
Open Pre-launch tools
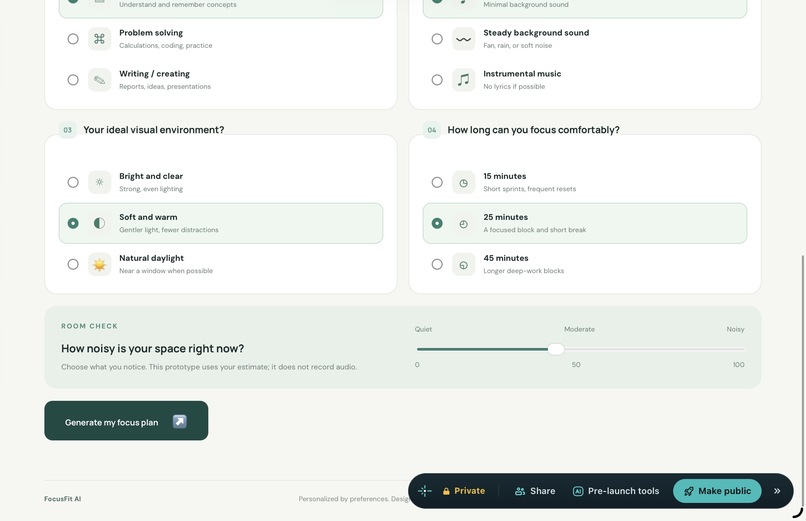(616, 491)
